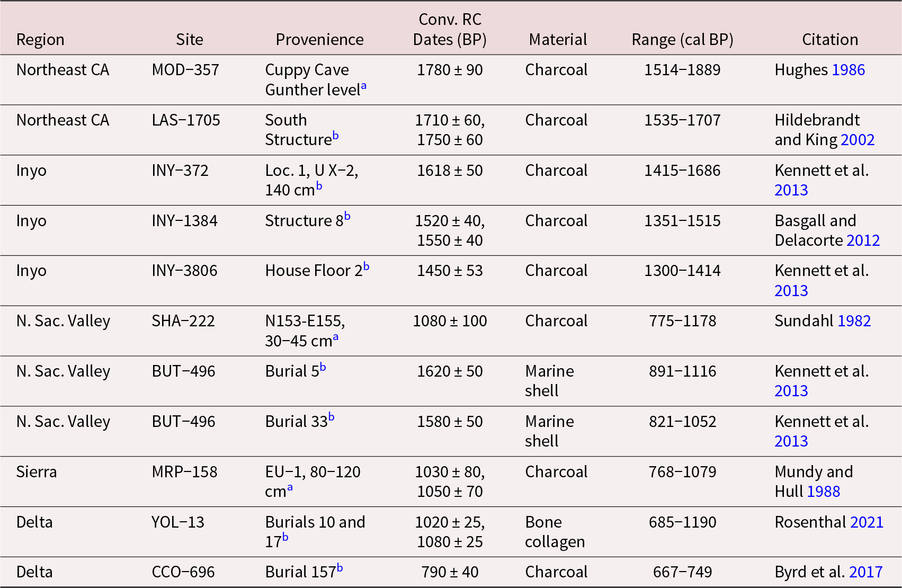
Task: Open the Rosenthal 2021 citation link
Action: point(867,522)
